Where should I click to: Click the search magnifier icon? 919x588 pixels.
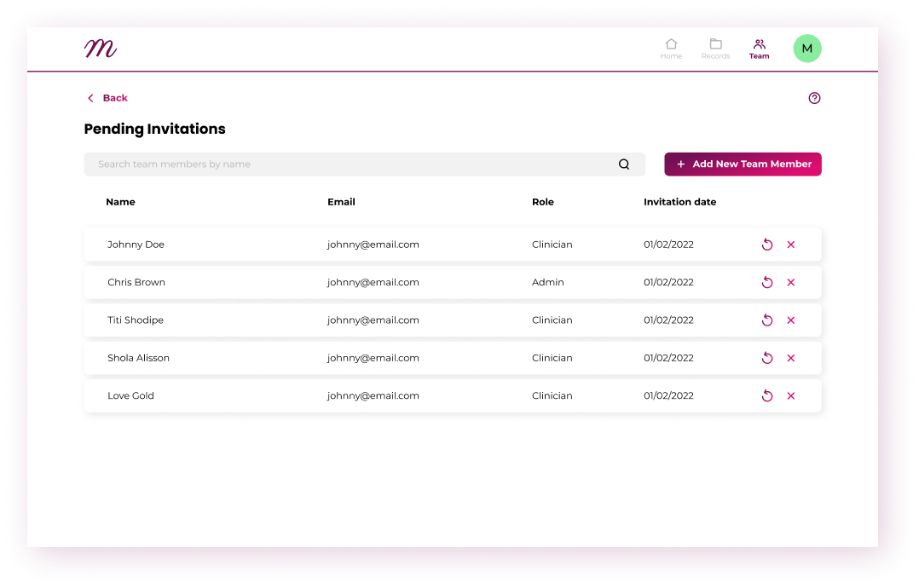[624, 164]
